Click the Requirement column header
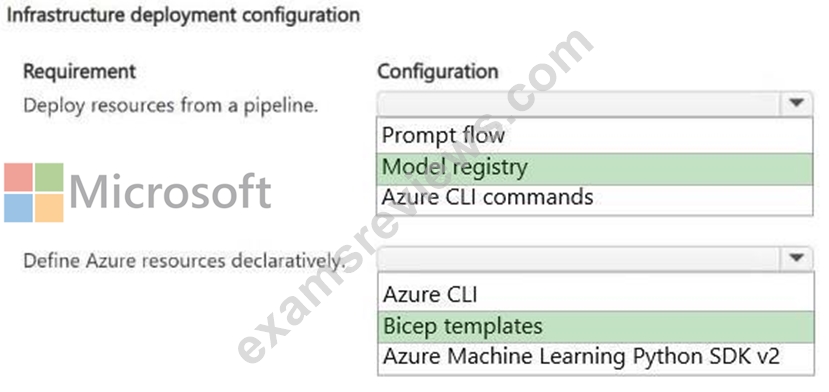 80,71
